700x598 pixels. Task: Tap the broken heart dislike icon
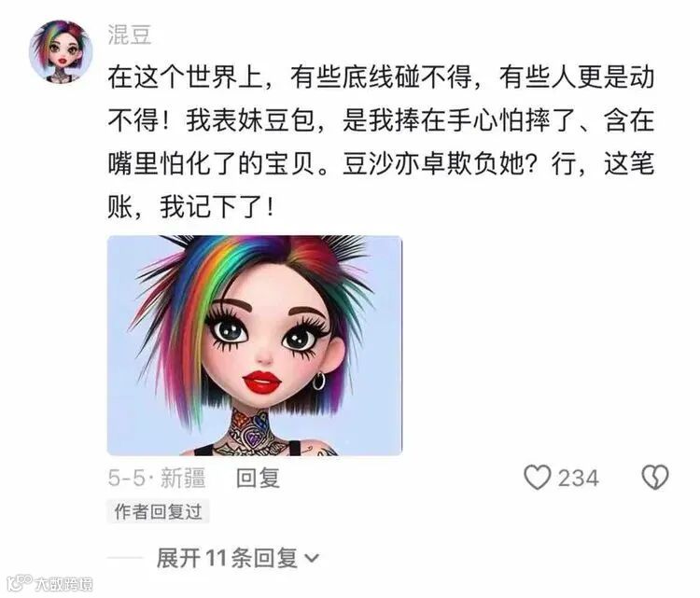click(x=655, y=477)
